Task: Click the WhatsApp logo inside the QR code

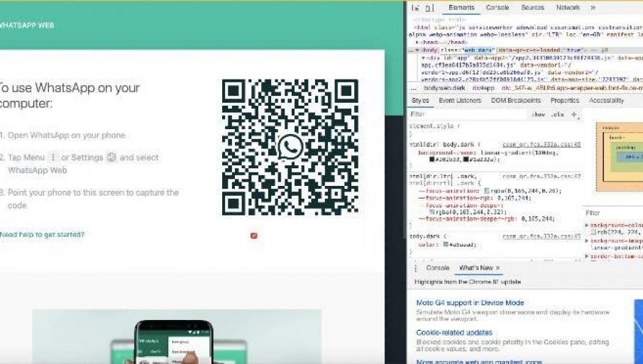Action: [x=290, y=147]
